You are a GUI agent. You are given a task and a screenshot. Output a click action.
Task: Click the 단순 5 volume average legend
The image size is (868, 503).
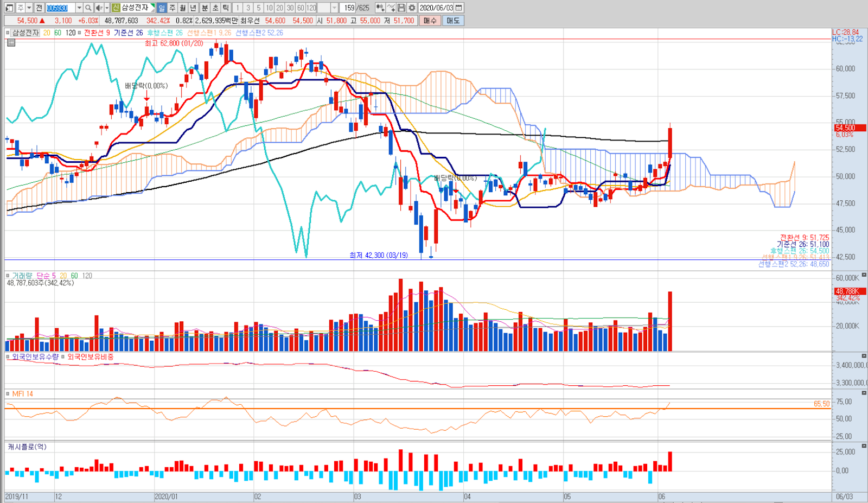(x=46, y=276)
